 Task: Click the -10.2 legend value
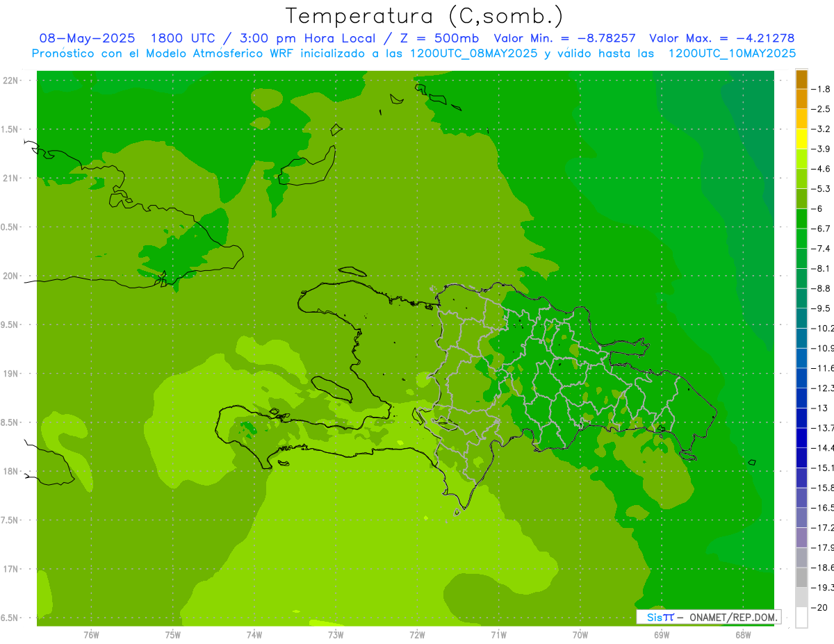(824, 328)
